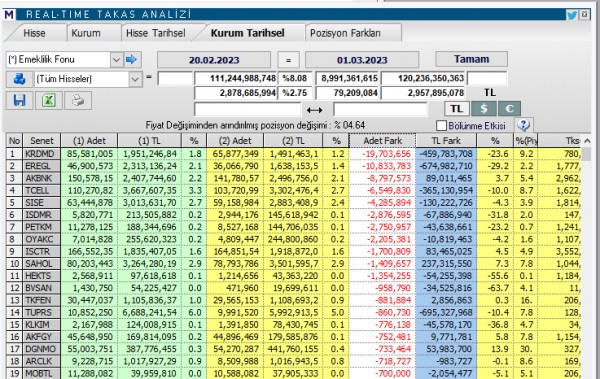This screenshot has width=600, height=379.
Task: Select the EREGL row
Action: point(293,166)
